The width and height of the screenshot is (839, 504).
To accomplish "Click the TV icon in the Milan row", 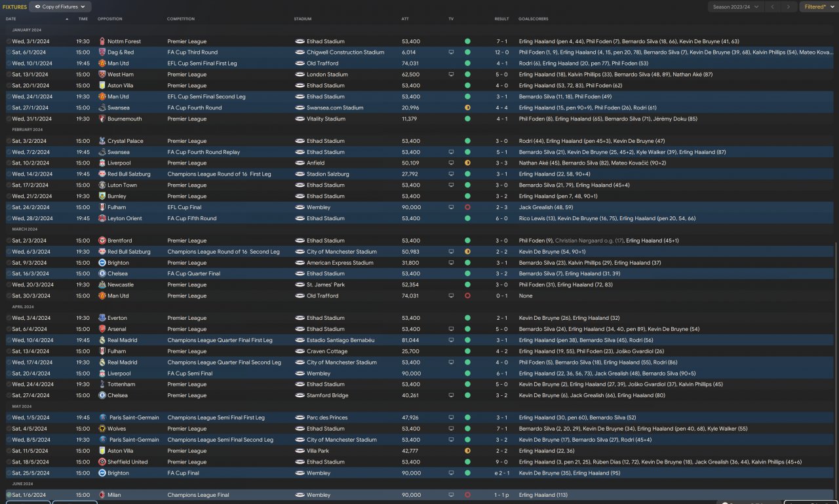I will point(451,495).
